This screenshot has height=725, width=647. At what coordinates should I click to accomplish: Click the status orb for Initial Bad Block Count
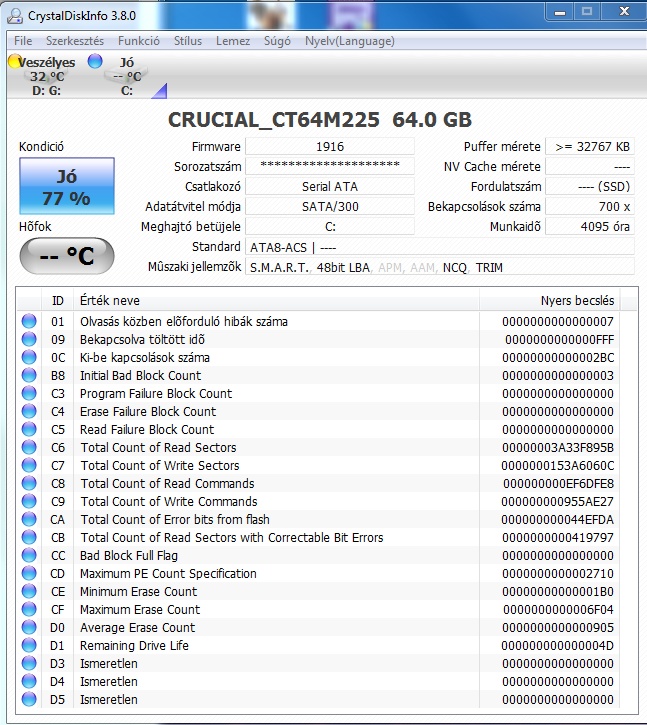29,375
